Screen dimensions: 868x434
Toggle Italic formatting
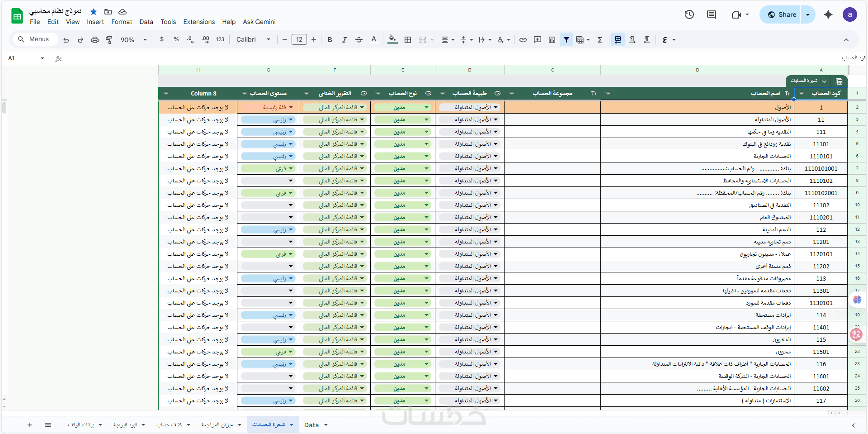click(344, 40)
